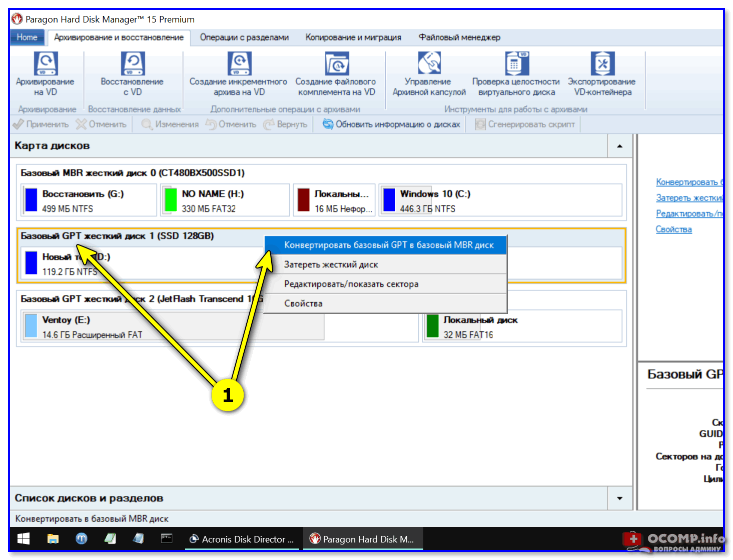Select disk 0 header CT480BX500SSD1
The height and width of the screenshot is (560, 733).
pos(133,173)
